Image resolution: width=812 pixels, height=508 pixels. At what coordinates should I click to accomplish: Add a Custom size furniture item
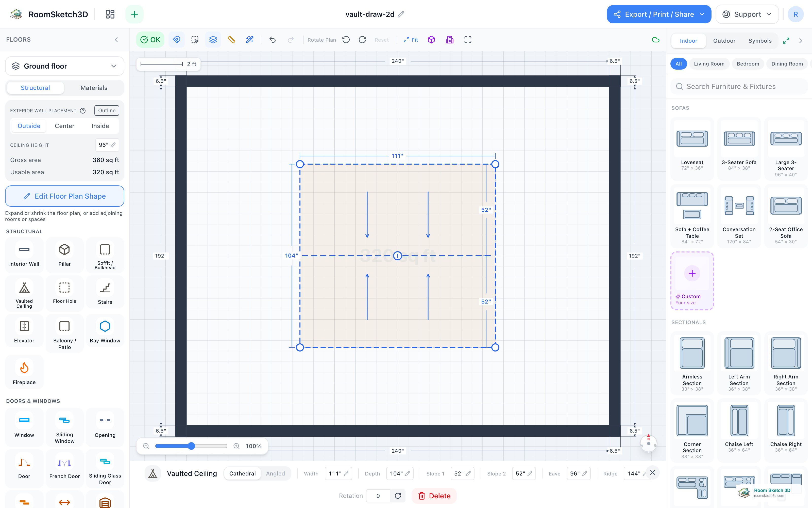tap(692, 281)
